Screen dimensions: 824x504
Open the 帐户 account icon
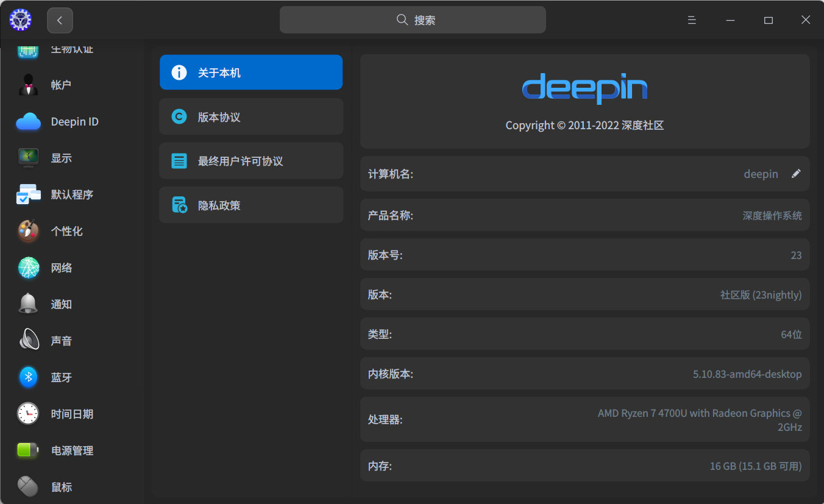(x=28, y=85)
